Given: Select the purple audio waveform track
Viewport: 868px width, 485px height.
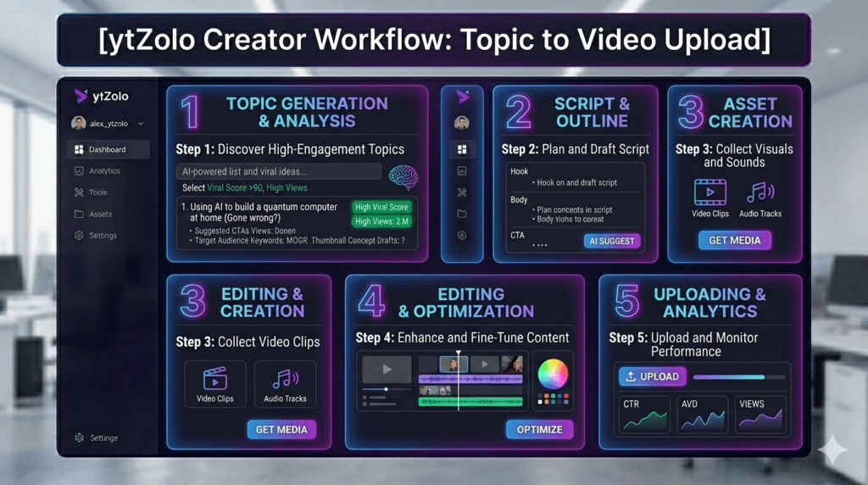Looking at the screenshot, I should pyautogui.click(x=470, y=379).
